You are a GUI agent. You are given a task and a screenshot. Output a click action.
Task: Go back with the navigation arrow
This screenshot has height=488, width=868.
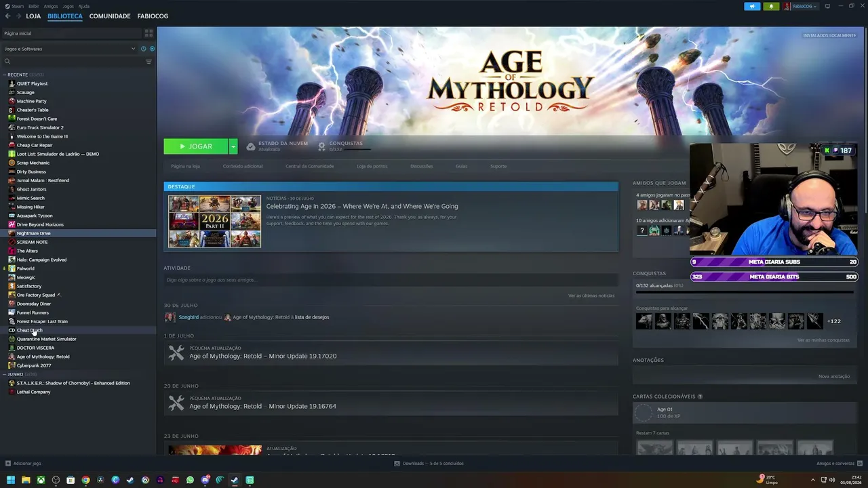(x=7, y=16)
